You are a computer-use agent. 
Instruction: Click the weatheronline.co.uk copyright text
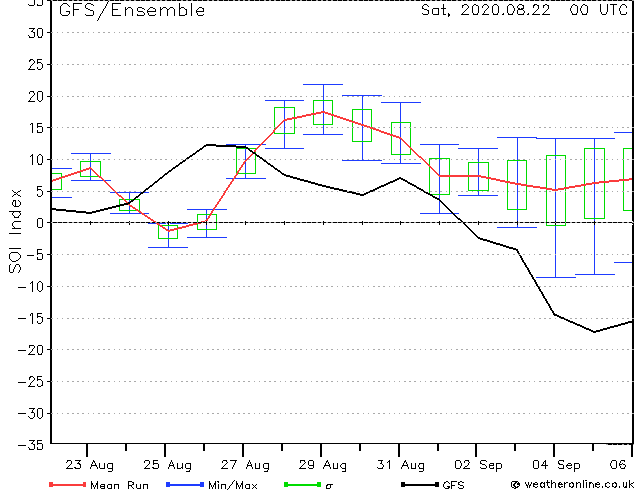tap(572, 484)
